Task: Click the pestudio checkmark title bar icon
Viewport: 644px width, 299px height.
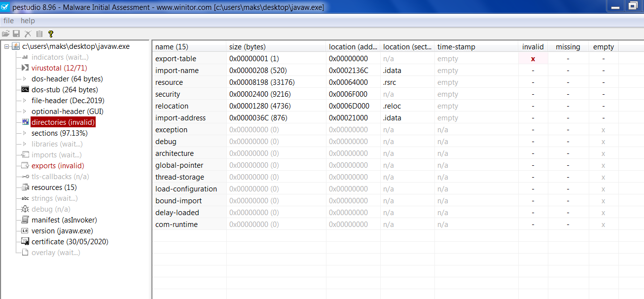Action: click(x=5, y=7)
